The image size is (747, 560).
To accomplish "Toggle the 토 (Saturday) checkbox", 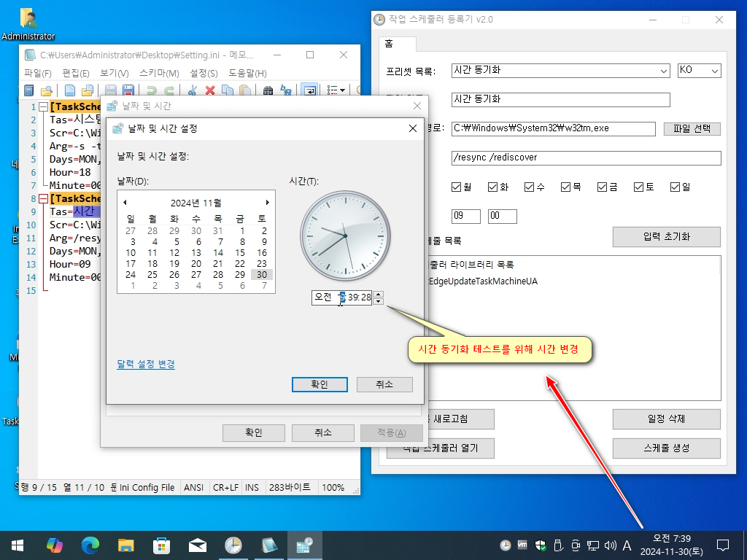I will (x=638, y=187).
